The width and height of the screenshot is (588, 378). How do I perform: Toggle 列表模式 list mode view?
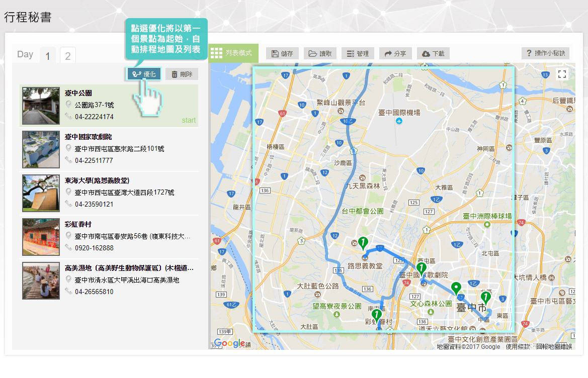point(233,53)
